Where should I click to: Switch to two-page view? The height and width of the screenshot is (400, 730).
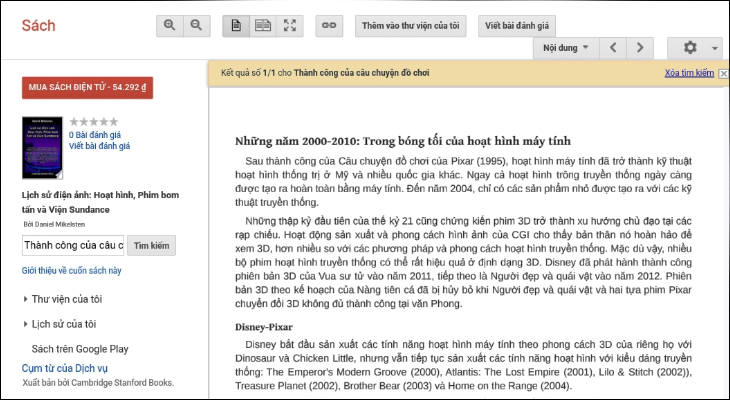point(263,26)
